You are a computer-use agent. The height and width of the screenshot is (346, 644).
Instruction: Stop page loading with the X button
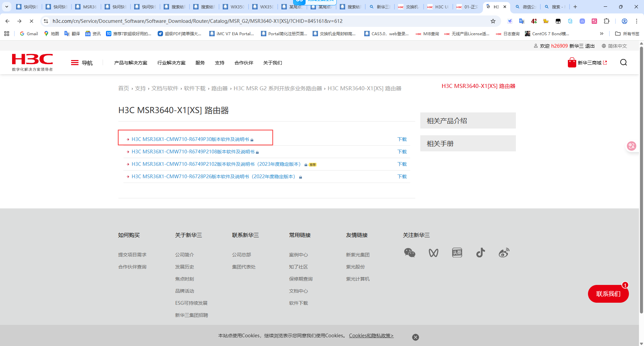(x=32, y=21)
